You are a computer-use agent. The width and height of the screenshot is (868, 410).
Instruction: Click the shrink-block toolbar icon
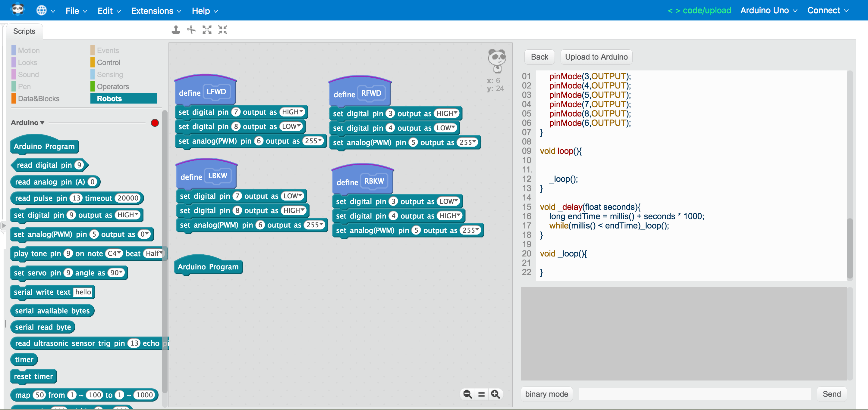point(222,30)
